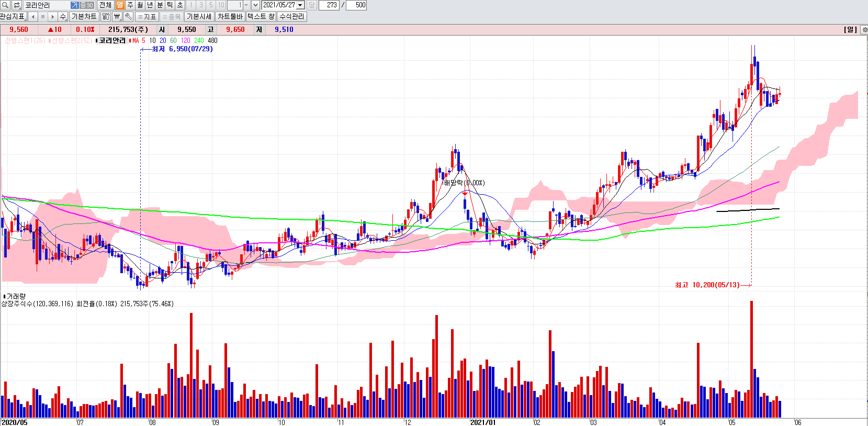Click the 500 total bars field
This screenshot has width=868, height=426.
tap(356, 5)
